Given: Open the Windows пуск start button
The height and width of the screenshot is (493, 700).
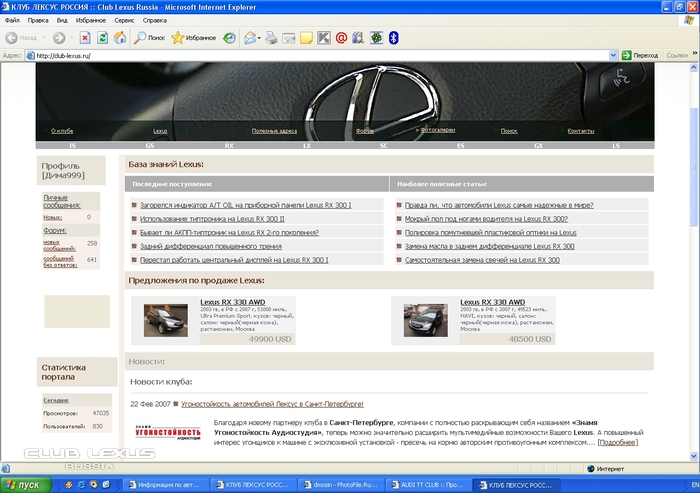Looking at the screenshot, I should (26, 485).
